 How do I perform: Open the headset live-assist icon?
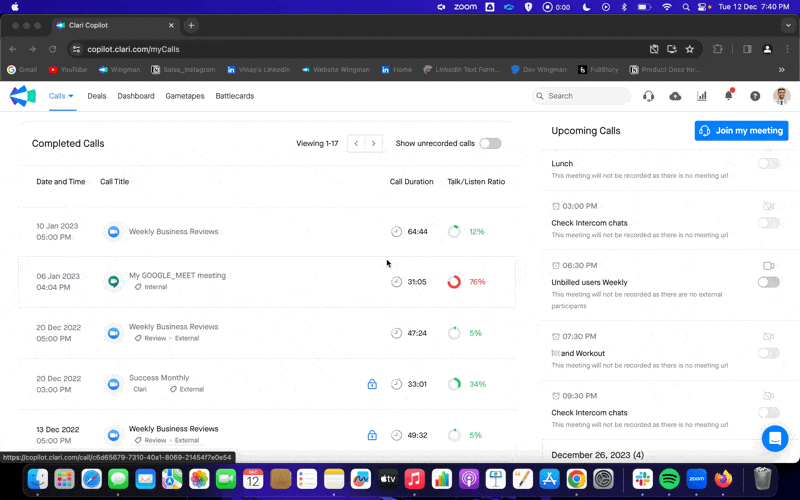648,96
